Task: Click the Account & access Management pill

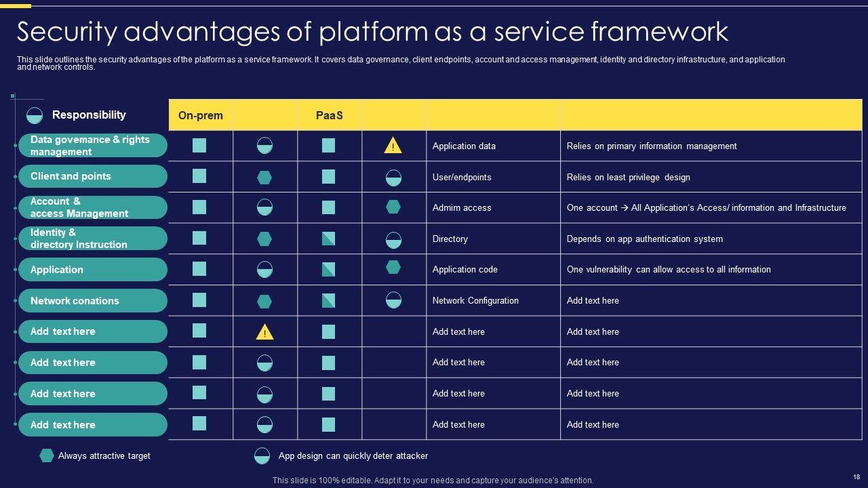Action: [x=93, y=207]
